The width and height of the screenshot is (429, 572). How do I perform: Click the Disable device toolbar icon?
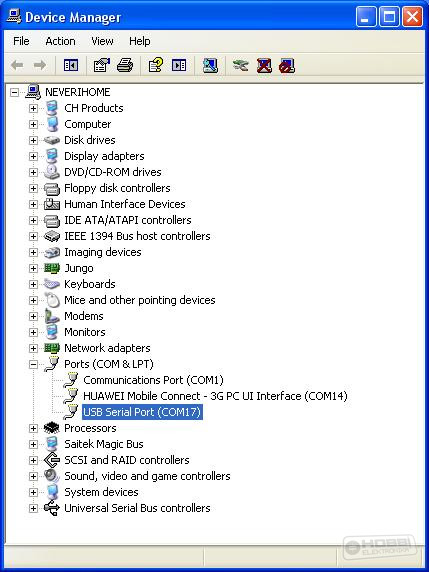coord(287,66)
